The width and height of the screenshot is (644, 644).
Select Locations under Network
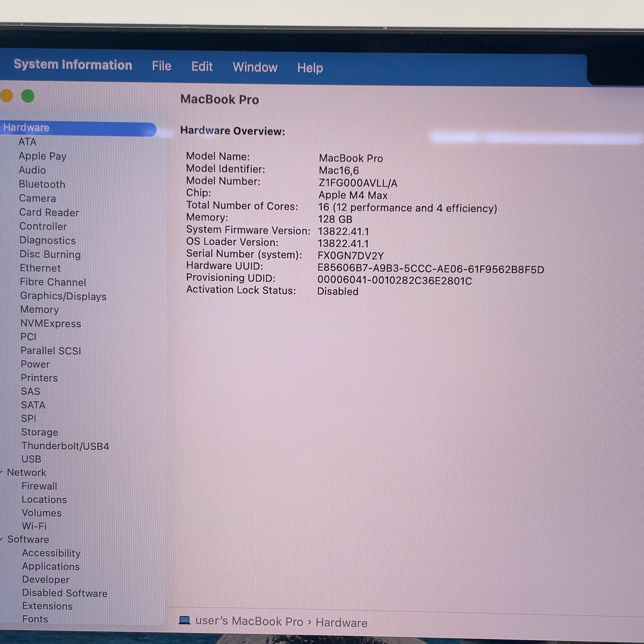(x=45, y=500)
